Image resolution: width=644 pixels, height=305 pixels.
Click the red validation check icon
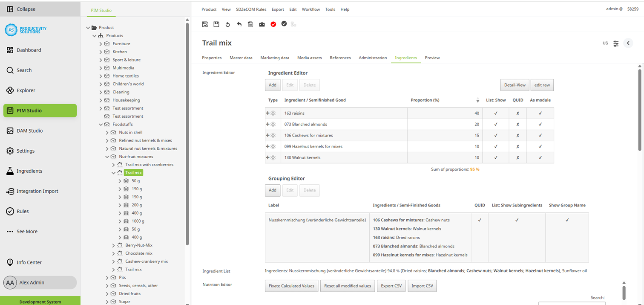(273, 24)
